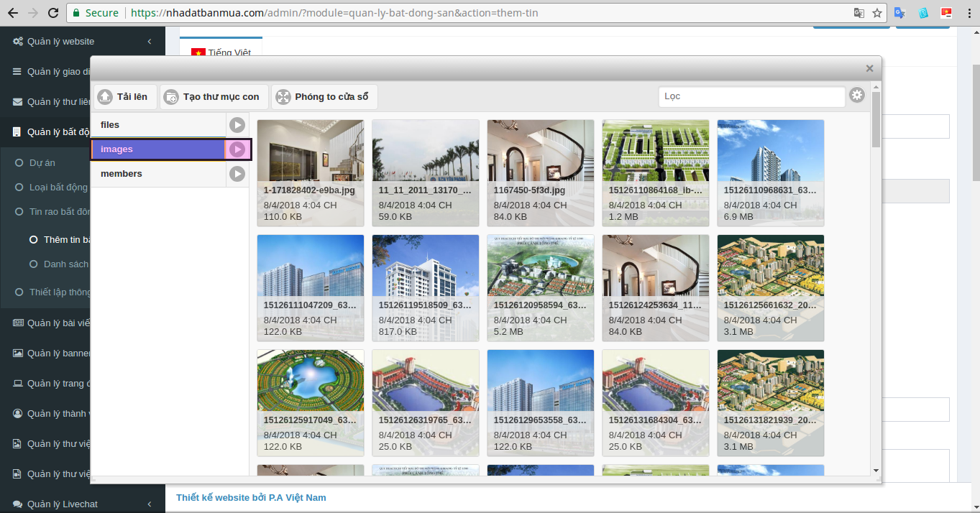Select thumbnail 15126125917049_63
The width and height of the screenshot is (980, 513).
311,403
